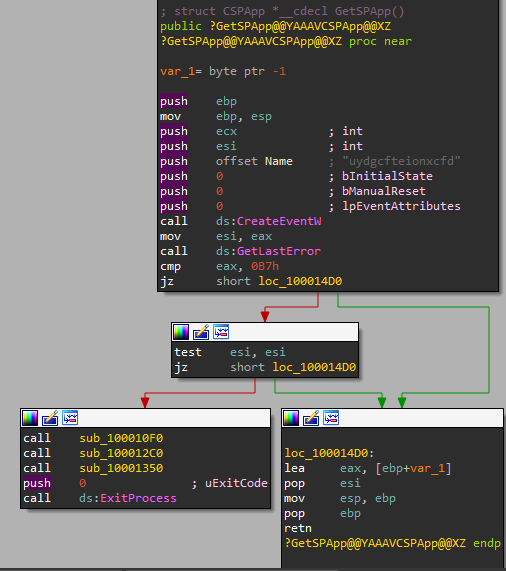Click 'test esi, esi' instruction

coord(230,352)
